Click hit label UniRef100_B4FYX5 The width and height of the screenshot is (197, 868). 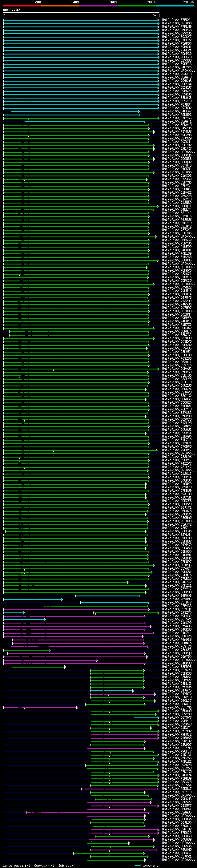pyautogui.click(x=177, y=67)
